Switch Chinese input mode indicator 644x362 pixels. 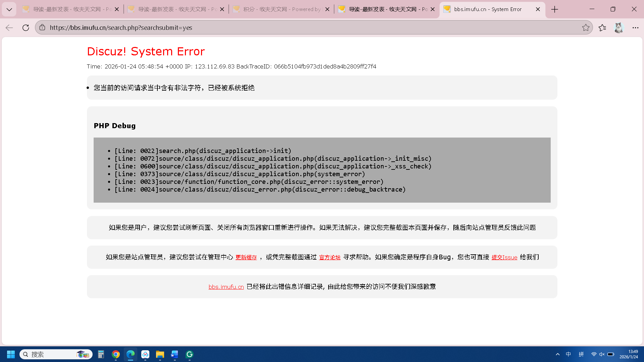(x=568, y=354)
